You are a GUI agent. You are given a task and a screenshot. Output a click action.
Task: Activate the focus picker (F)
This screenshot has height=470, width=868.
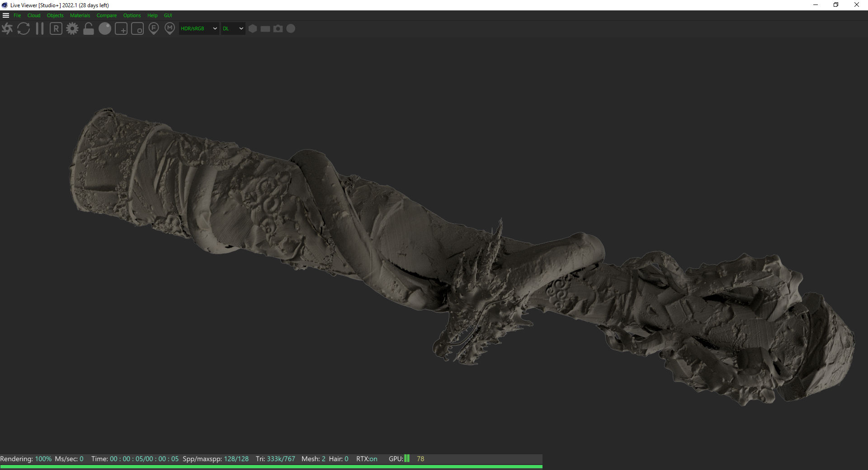click(x=154, y=29)
